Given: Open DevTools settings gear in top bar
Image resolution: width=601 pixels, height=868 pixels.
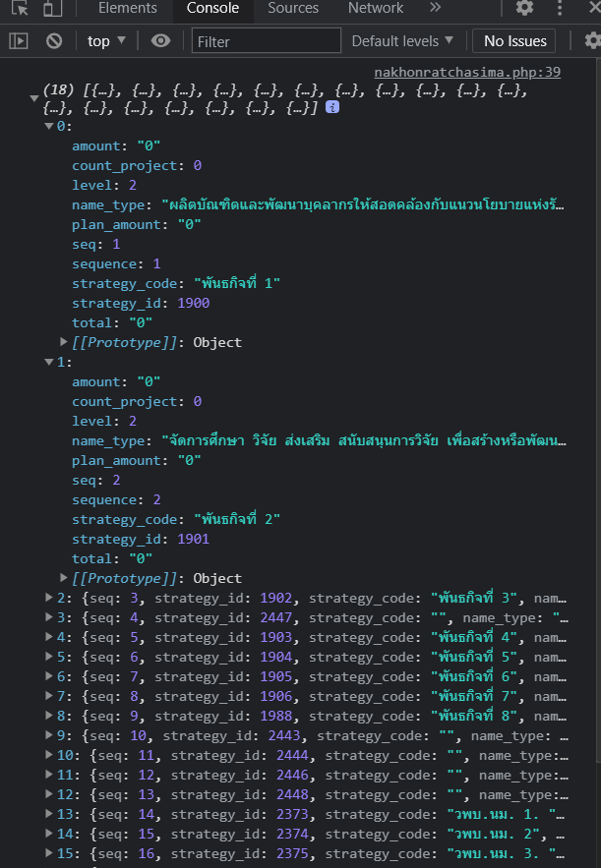Looking at the screenshot, I should (525, 8).
